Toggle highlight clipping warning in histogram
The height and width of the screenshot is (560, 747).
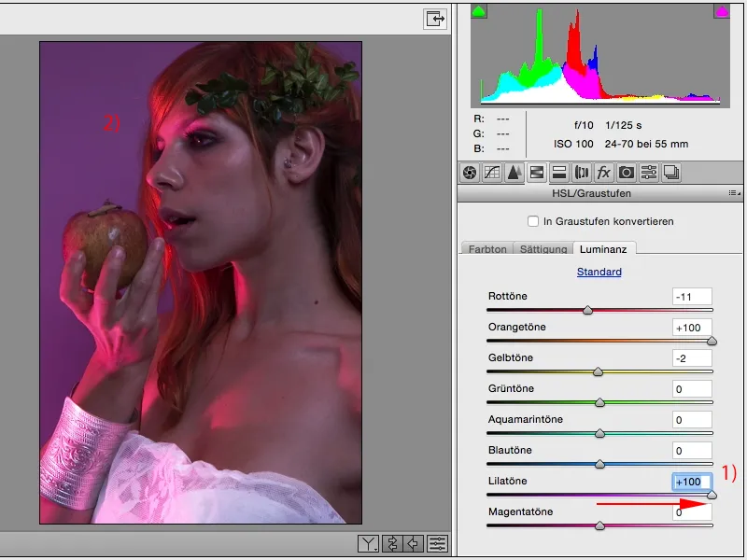pyautogui.click(x=721, y=12)
